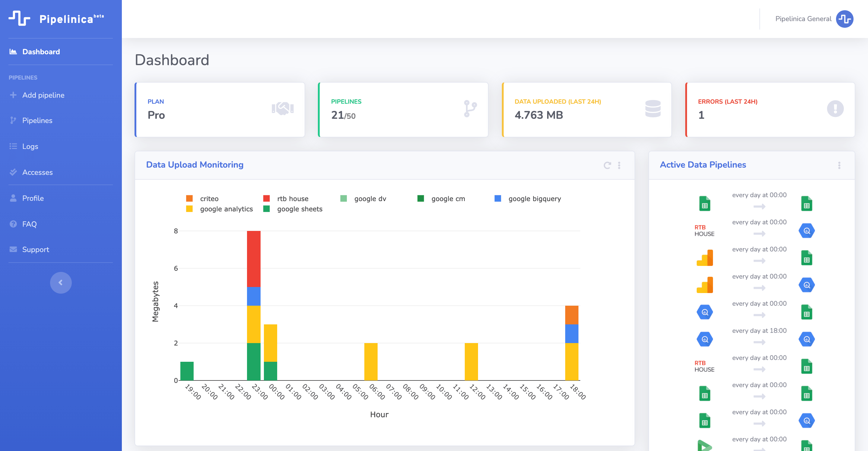Click the google analytics yellow legend swatch
The height and width of the screenshot is (451, 868).
coord(189,209)
